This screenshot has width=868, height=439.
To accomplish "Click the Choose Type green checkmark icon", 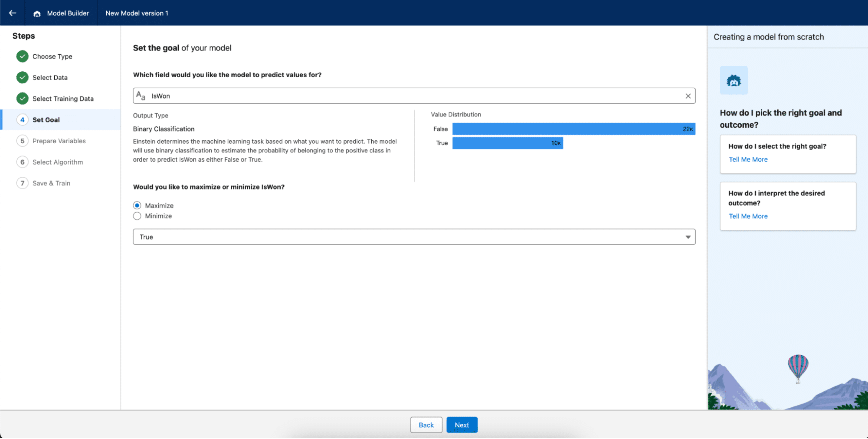I will [22, 56].
